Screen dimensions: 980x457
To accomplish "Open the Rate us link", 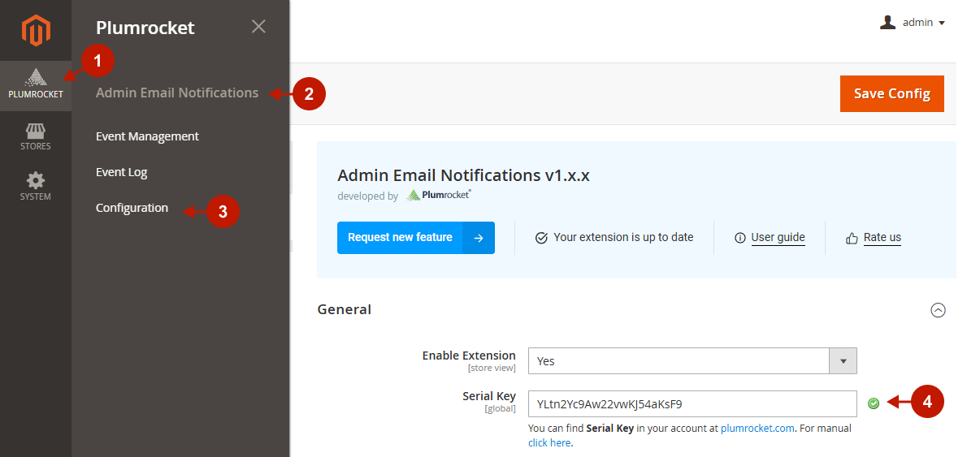I will pos(882,238).
